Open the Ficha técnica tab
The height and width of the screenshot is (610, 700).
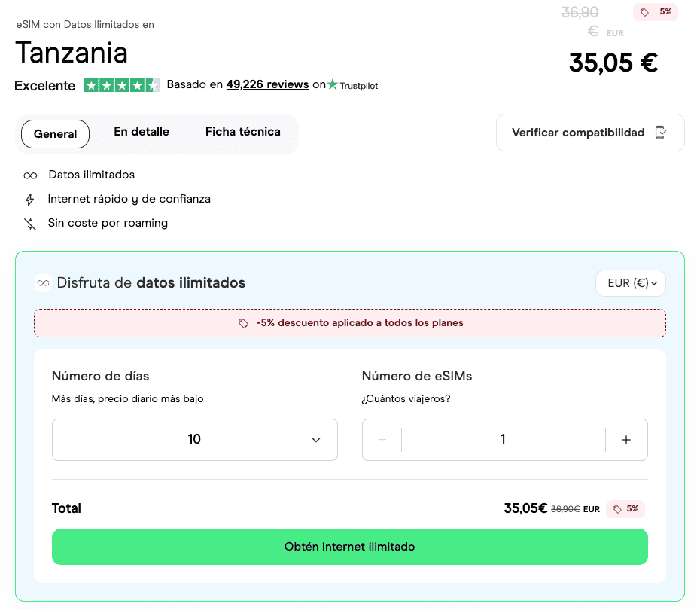(x=242, y=132)
